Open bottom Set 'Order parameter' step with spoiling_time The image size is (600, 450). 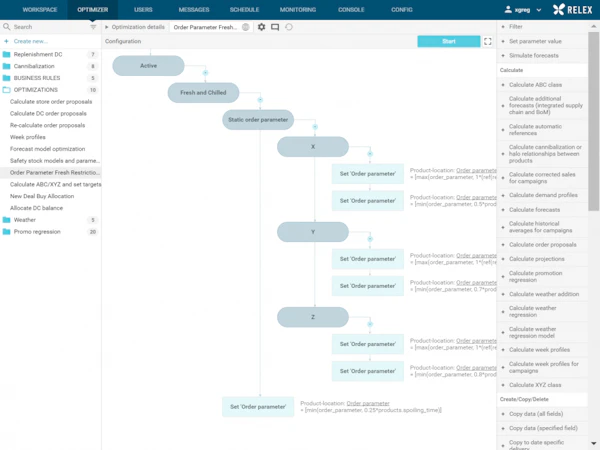pos(258,407)
